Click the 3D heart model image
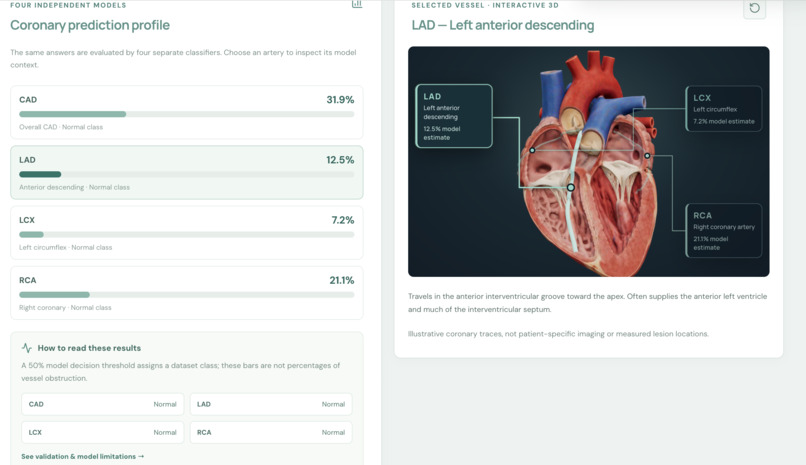 tap(589, 161)
